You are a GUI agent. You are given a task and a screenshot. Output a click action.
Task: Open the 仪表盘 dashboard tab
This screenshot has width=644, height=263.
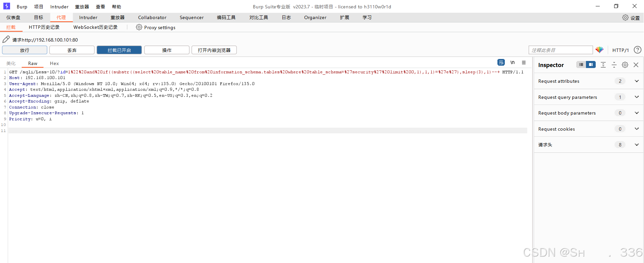click(13, 17)
